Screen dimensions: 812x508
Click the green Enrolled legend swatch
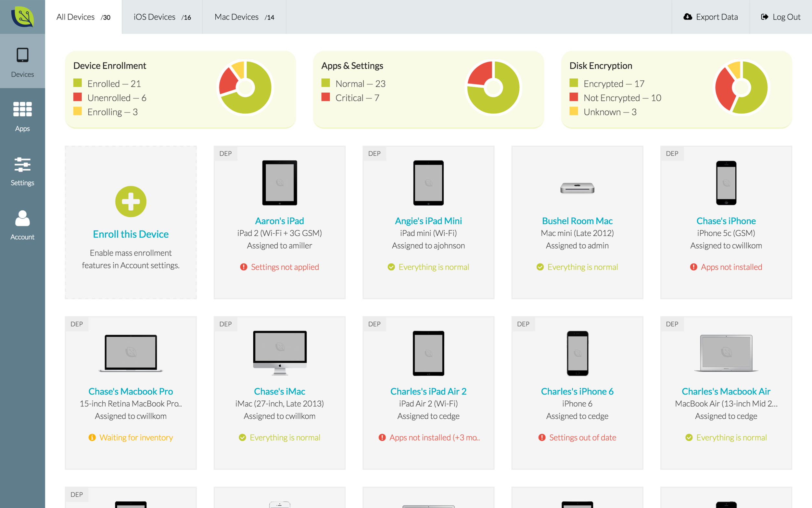(78, 83)
